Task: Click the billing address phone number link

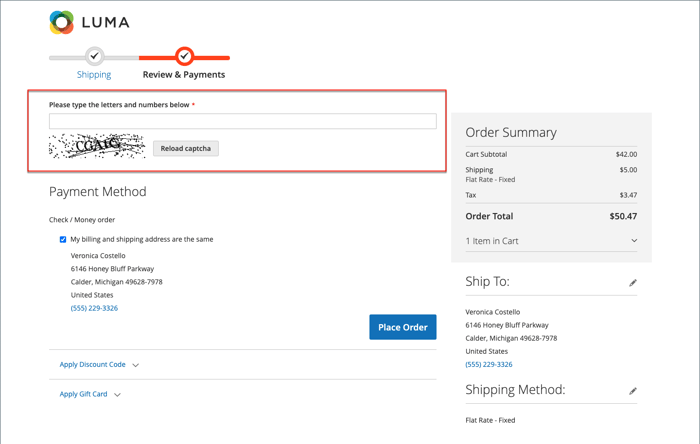Action: coord(94,308)
